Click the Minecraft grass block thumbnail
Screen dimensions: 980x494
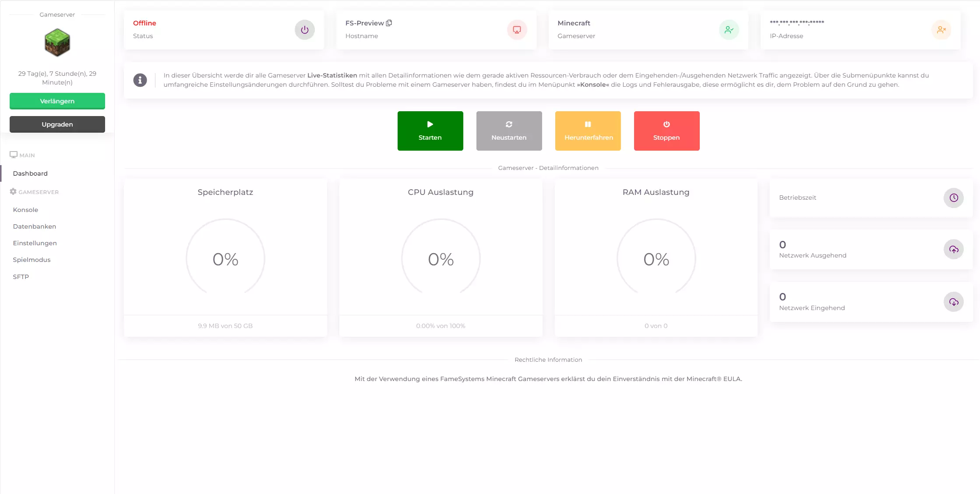pyautogui.click(x=57, y=42)
